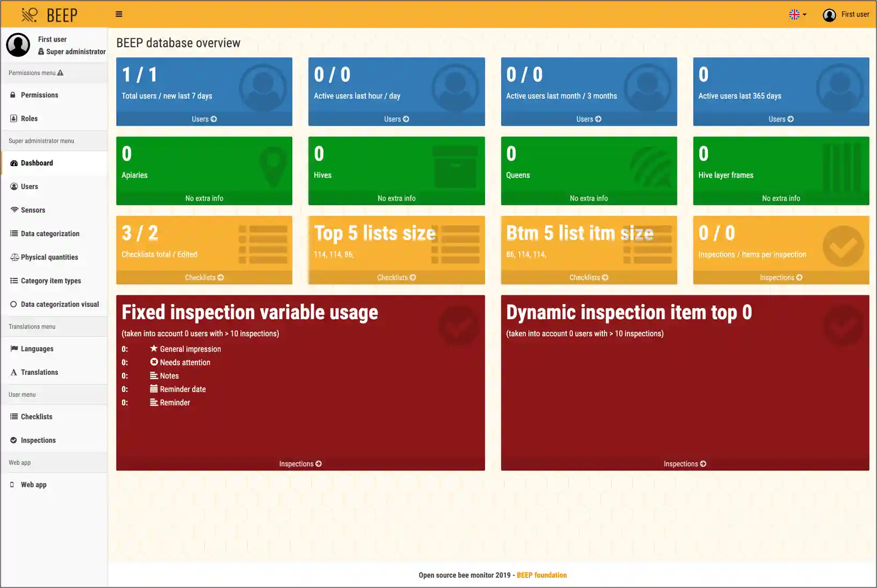Select Physical quantities
877x588 pixels.
pyautogui.click(x=49, y=257)
